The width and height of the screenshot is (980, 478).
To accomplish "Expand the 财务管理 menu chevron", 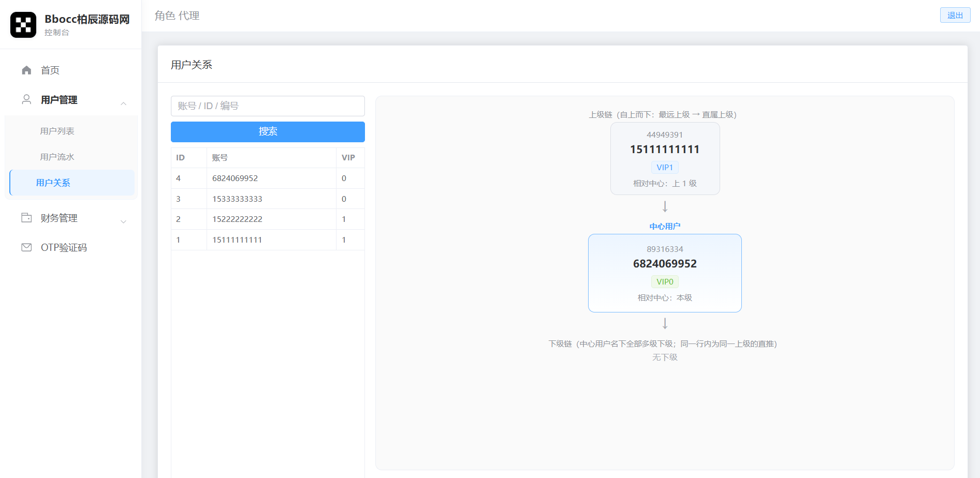I will click(123, 222).
